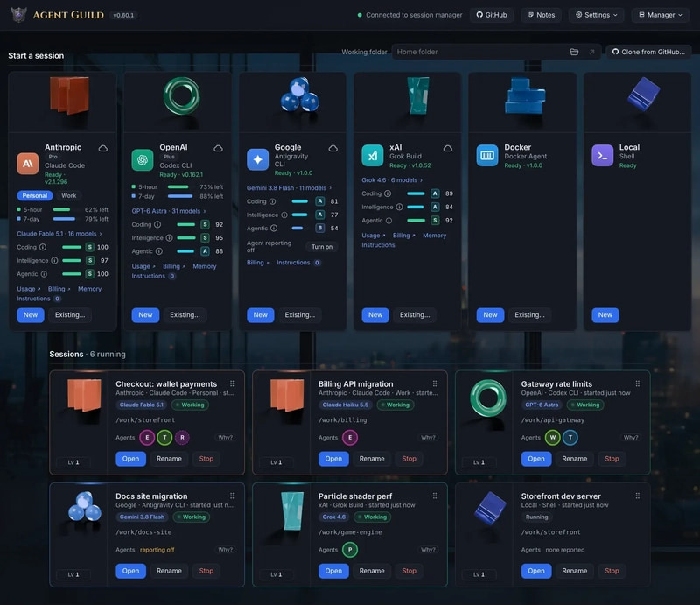Start a New Docker session

point(490,315)
